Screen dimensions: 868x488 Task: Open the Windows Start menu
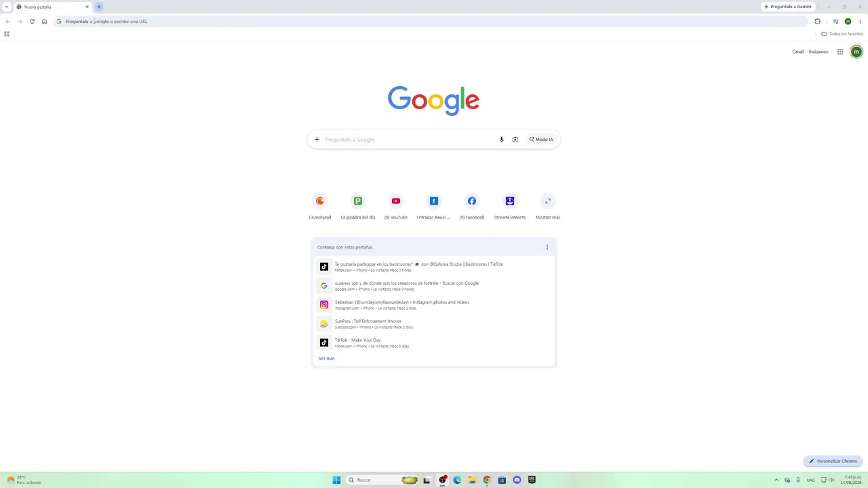[336, 480]
